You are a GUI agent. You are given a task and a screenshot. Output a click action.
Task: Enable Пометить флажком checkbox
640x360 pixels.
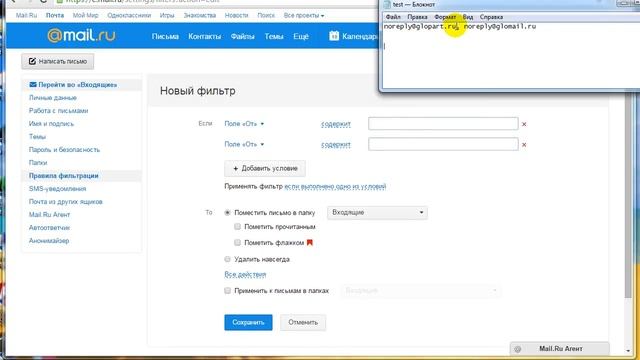click(x=237, y=242)
